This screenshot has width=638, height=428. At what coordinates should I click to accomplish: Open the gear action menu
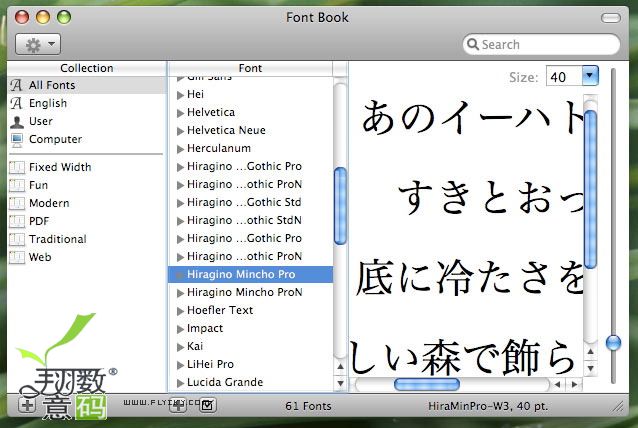(x=38, y=44)
